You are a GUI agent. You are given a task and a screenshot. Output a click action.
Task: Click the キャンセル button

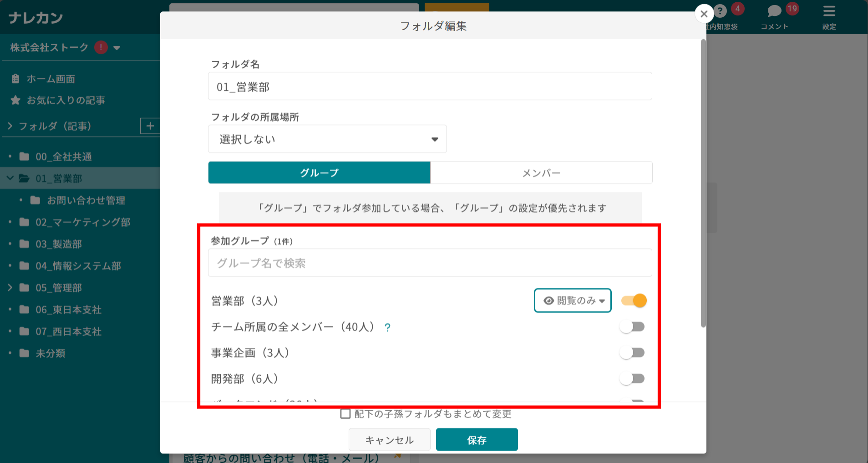coord(389,439)
